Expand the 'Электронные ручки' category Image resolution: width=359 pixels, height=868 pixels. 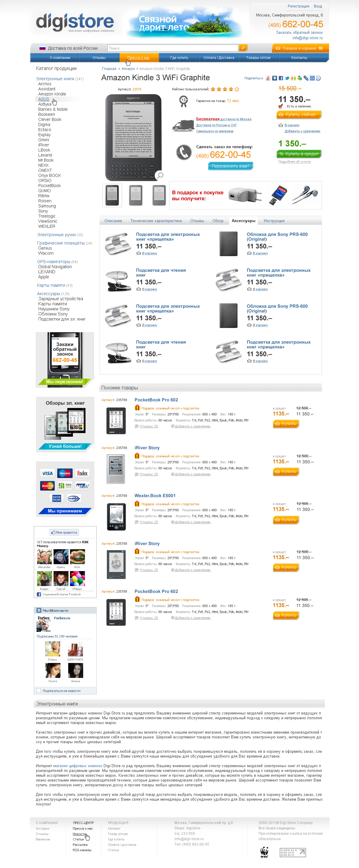(x=56, y=235)
